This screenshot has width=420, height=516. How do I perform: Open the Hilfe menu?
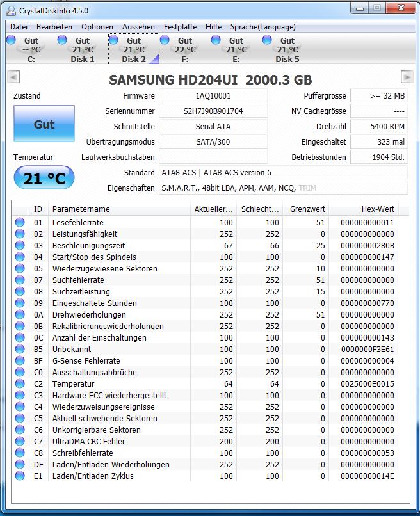tap(213, 27)
